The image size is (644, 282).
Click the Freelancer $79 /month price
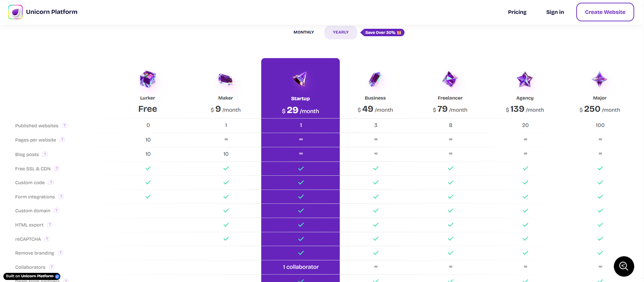[450, 109]
